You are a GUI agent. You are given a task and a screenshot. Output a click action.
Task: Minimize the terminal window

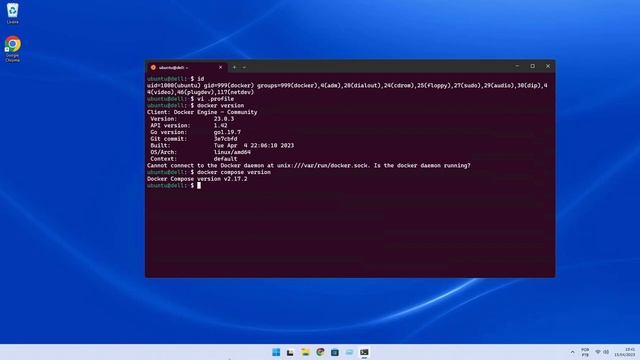[x=517, y=66]
